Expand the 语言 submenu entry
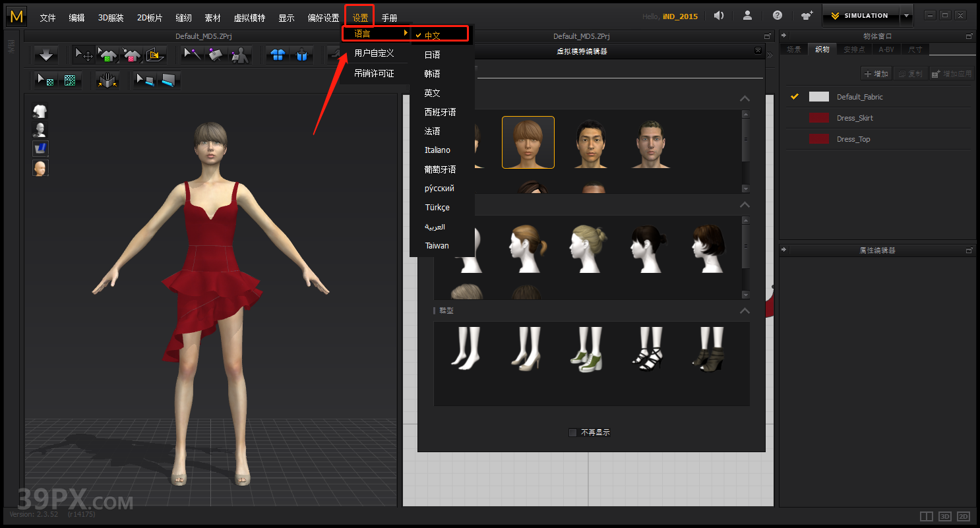 [377, 34]
